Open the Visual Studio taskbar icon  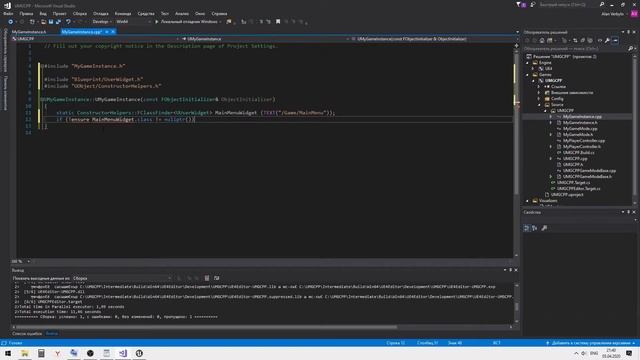click(123, 353)
